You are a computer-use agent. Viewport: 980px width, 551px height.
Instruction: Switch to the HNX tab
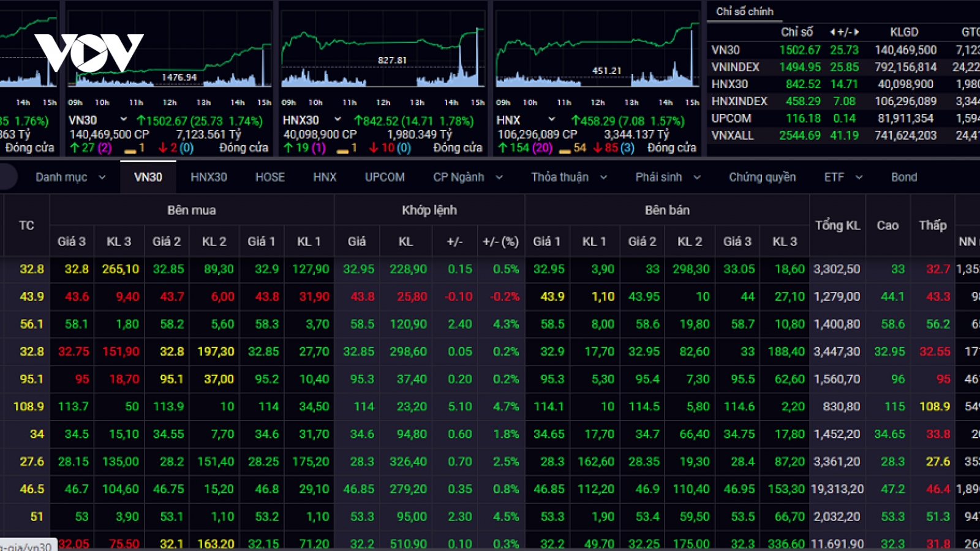click(x=325, y=178)
